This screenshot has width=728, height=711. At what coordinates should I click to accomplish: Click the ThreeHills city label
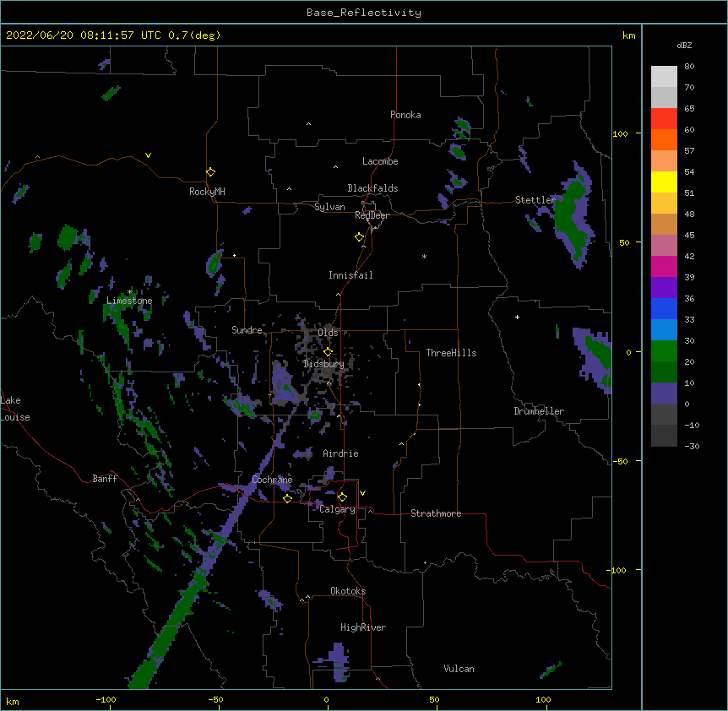(x=451, y=353)
